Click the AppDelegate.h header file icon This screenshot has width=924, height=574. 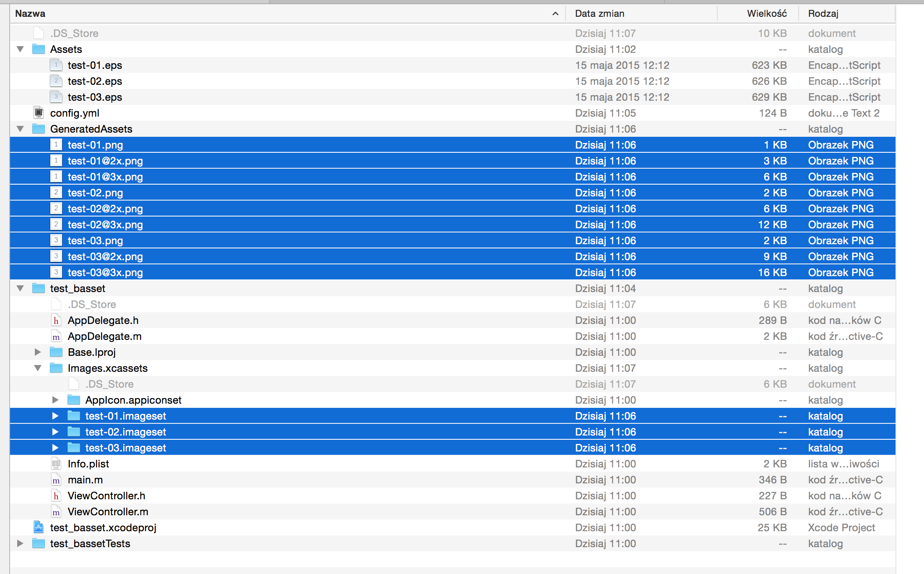(56, 321)
